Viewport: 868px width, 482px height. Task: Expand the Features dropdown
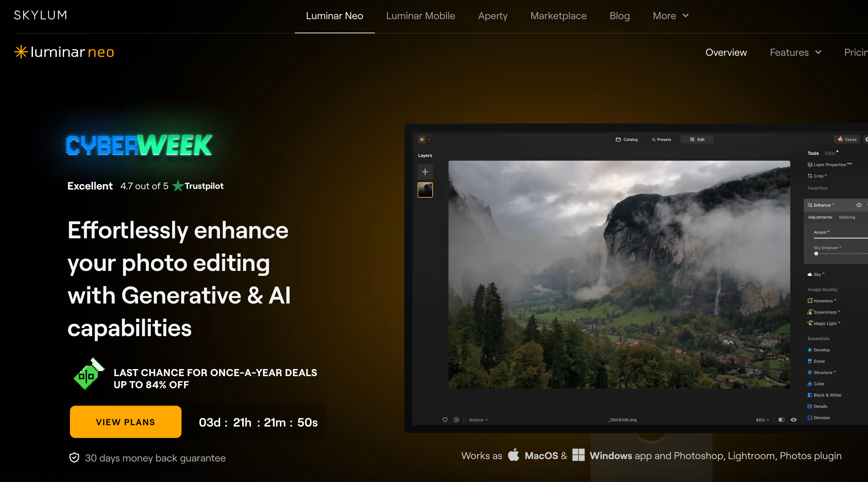coord(795,52)
